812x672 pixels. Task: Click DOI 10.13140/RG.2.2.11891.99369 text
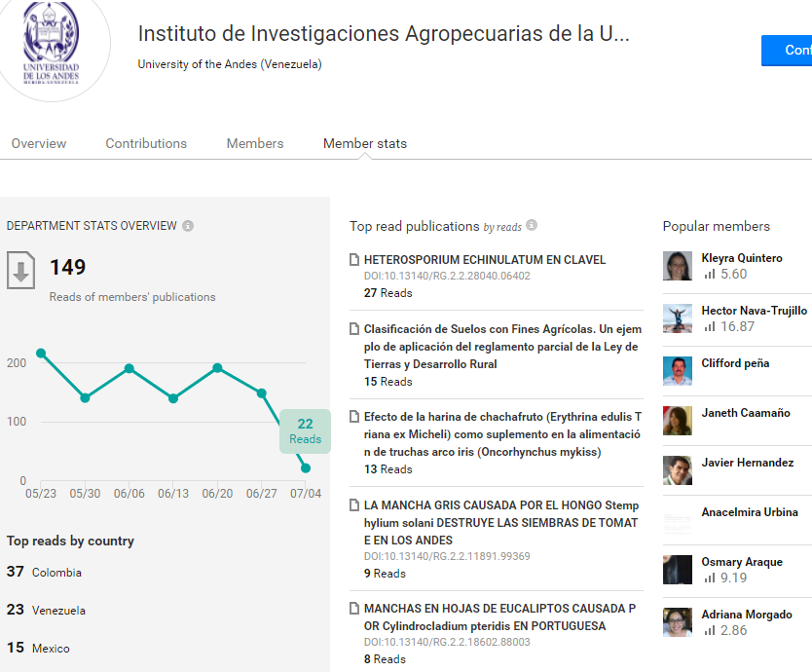click(447, 556)
